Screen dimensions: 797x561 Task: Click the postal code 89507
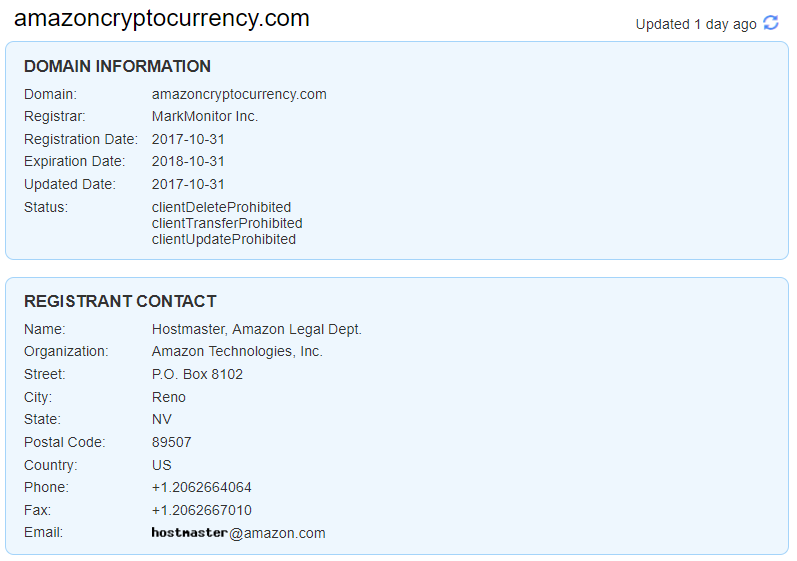point(172,442)
